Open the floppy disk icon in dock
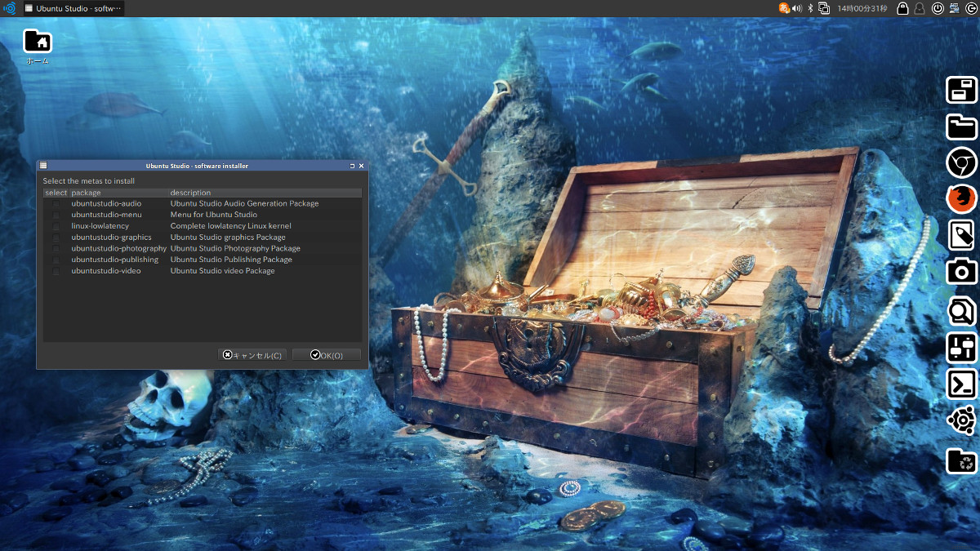The height and width of the screenshot is (551, 980). click(962, 90)
